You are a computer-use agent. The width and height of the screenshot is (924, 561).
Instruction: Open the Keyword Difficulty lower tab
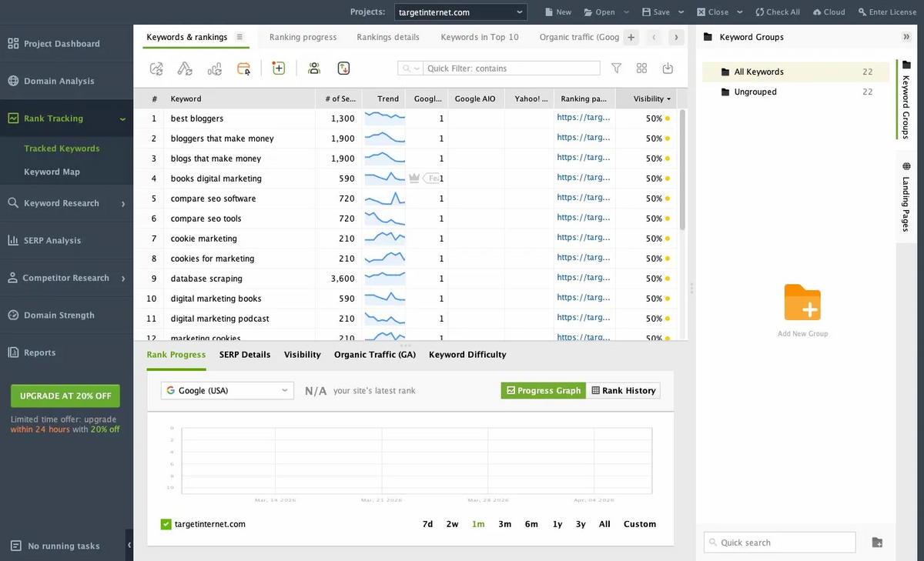tap(467, 355)
